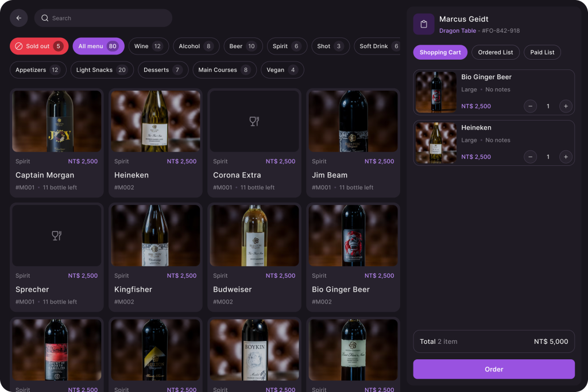Image resolution: width=588 pixels, height=392 pixels.
Task: Open the Dragon Table link
Action: [x=458, y=31]
